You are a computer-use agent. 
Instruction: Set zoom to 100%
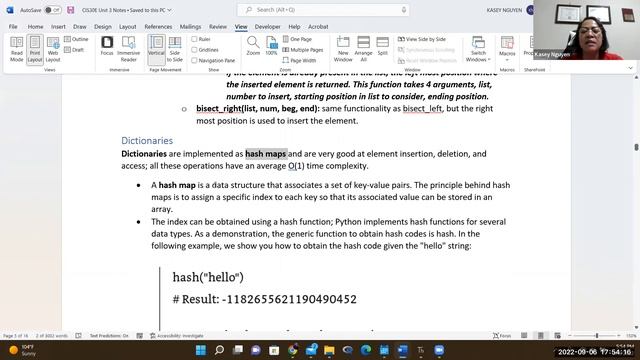point(271,46)
